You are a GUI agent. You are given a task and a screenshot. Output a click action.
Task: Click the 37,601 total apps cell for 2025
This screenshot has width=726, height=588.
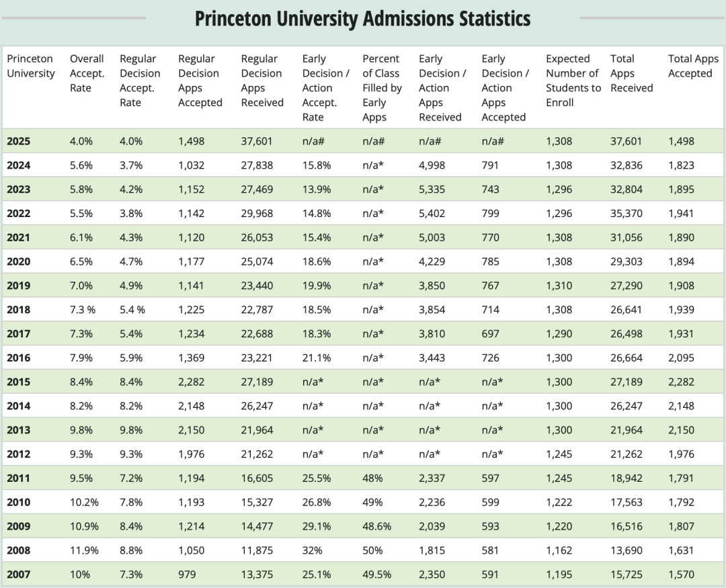(x=626, y=141)
